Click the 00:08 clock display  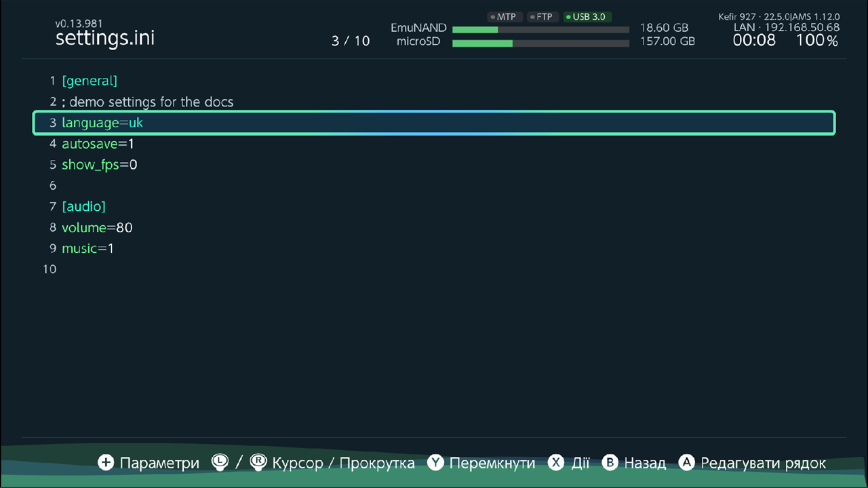coord(754,41)
